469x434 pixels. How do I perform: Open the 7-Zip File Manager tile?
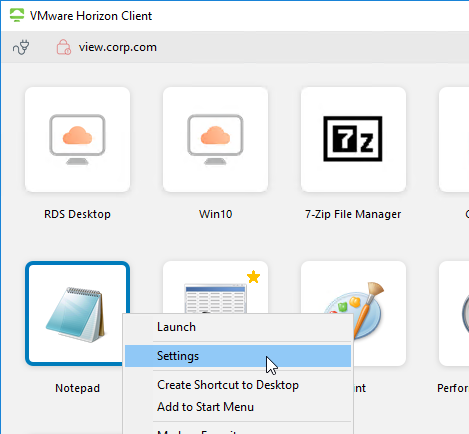tap(353, 140)
